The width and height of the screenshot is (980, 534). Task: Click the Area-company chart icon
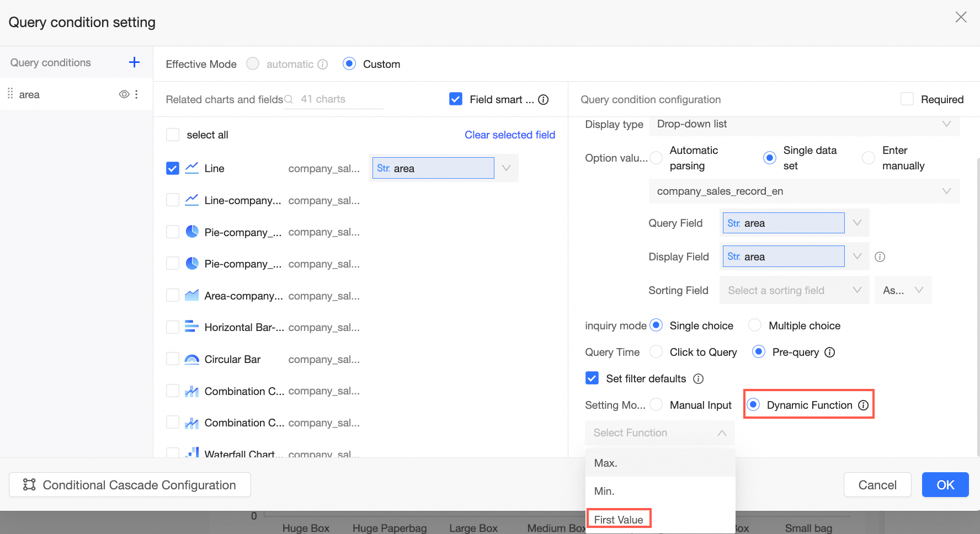pyautogui.click(x=191, y=296)
